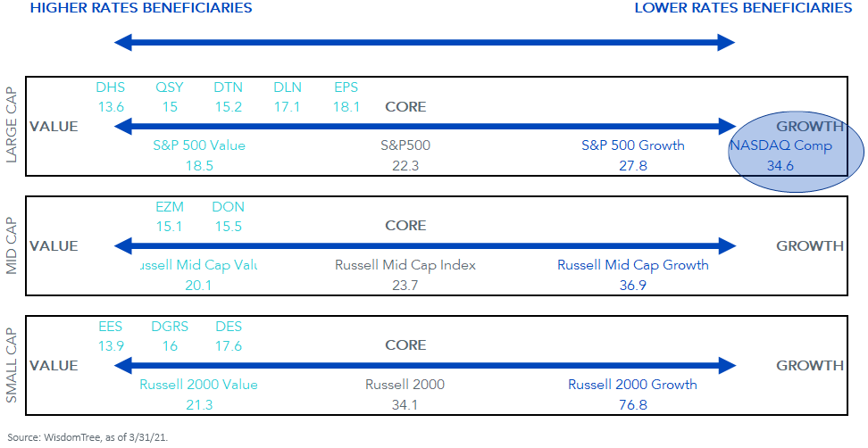Click the "HIGHER RATES BENEFICIARIES" heading
The height and width of the screenshot is (448, 868).
pyautogui.click(x=141, y=8)
